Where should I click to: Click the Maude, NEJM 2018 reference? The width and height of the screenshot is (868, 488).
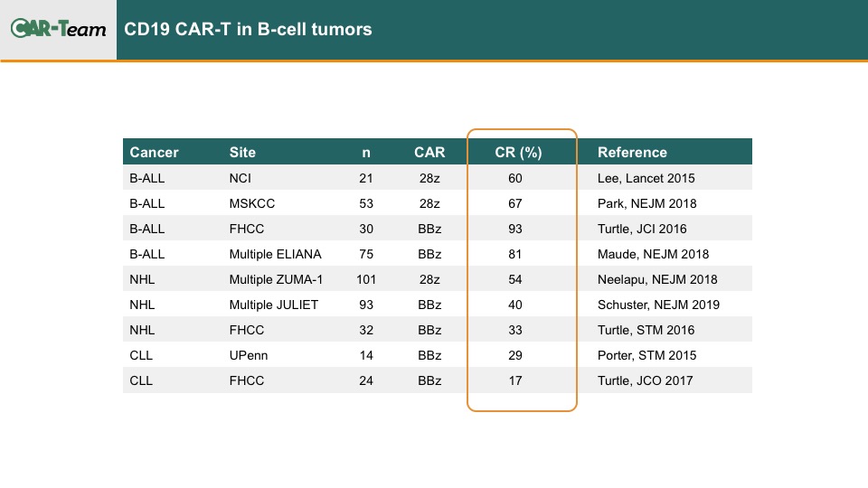pos(653,254)
